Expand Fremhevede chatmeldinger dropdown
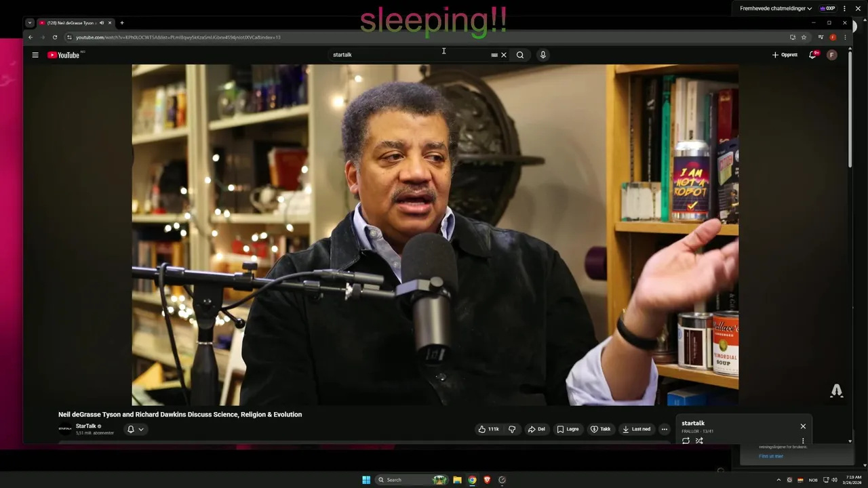 click(x=776, y=9)
